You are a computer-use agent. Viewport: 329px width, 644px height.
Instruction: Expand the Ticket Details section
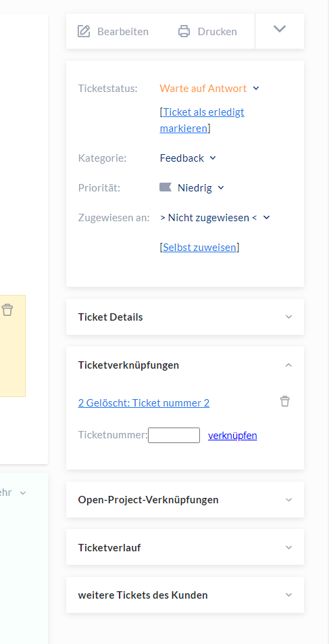tap(185, 317)
